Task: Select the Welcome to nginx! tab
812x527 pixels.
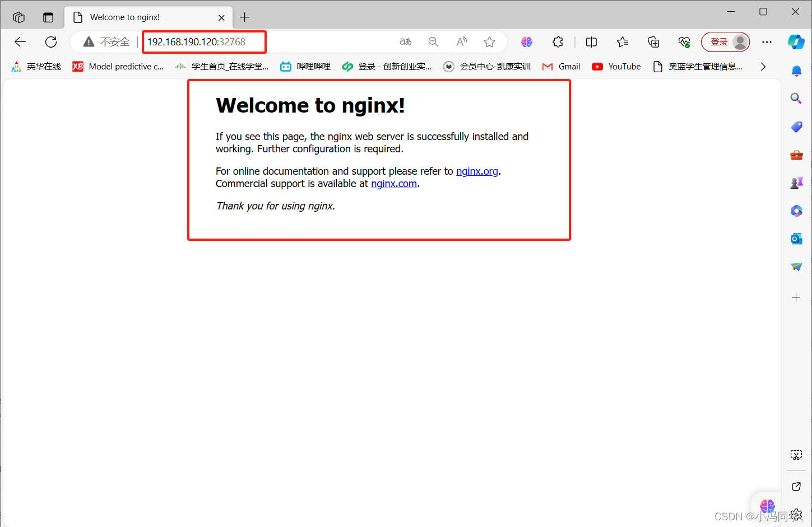Action: [149, 17]
